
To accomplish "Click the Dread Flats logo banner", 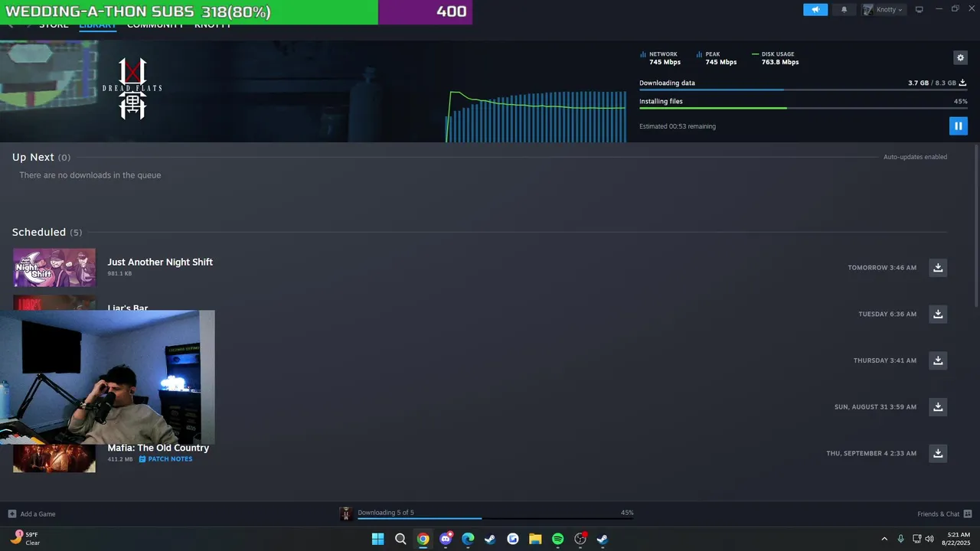I will (132, 89).
